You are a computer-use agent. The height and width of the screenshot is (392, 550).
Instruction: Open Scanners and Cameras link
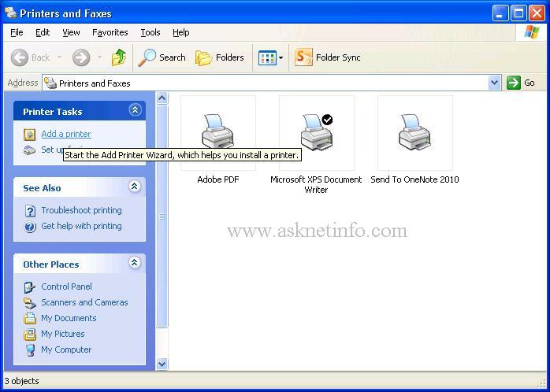pyautogui.click(x=84, y=302)
